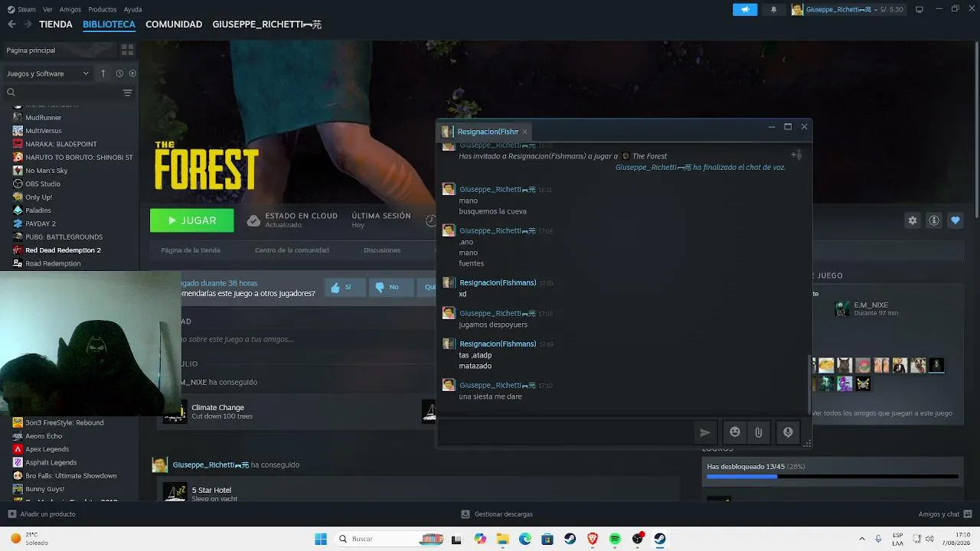This screenshot has width=980, height=551.
Task: Attach a file in the chat
Action: 759,432
